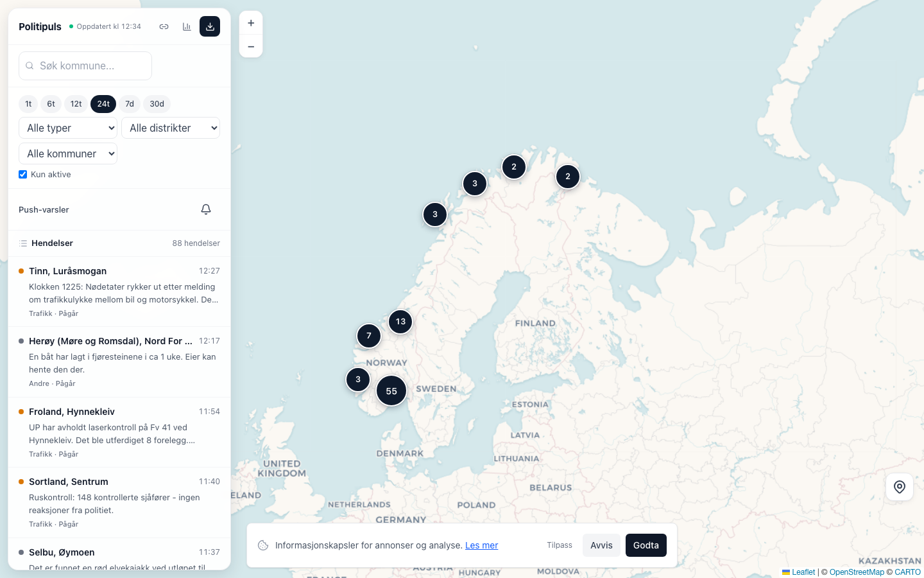The image size is (924, 578).
Task: Open the Alle typer dropdown
Action: point(68,128)
